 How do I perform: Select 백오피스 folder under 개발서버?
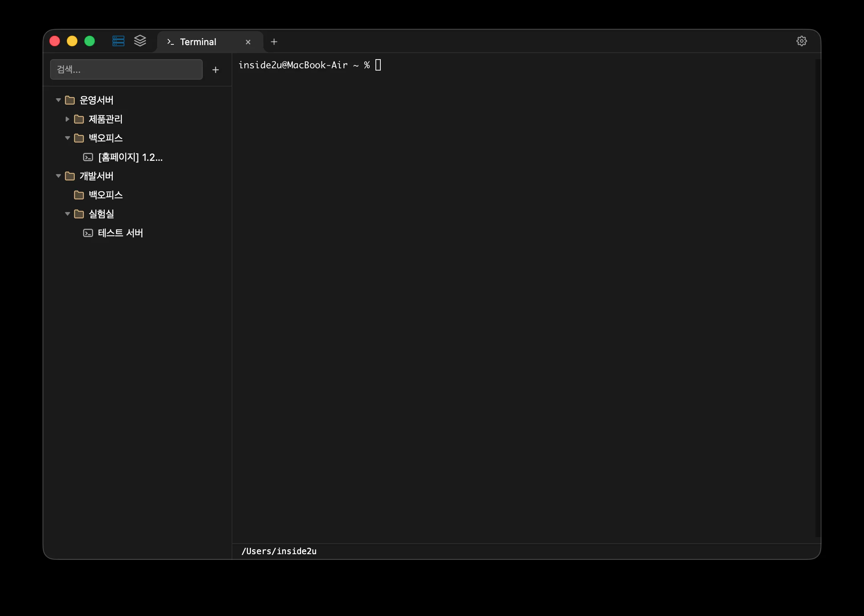(x=105, y=195)
